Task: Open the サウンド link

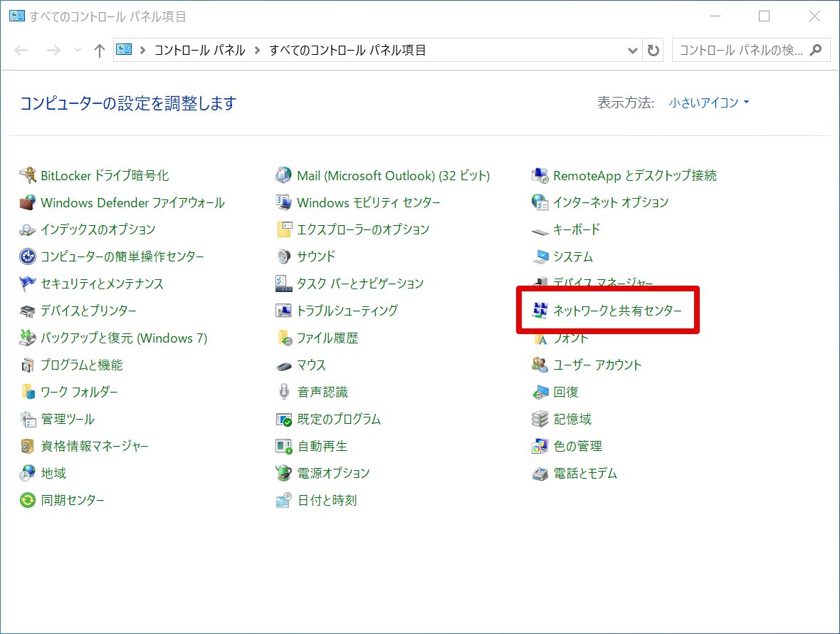Action: (316, 256)
